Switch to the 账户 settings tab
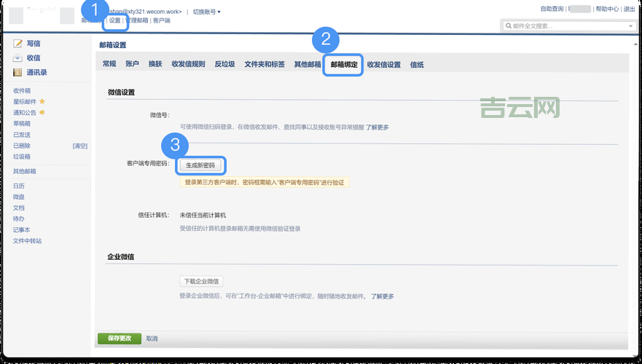The height and width of the screenshot is (364, 642). pos(132,64)
